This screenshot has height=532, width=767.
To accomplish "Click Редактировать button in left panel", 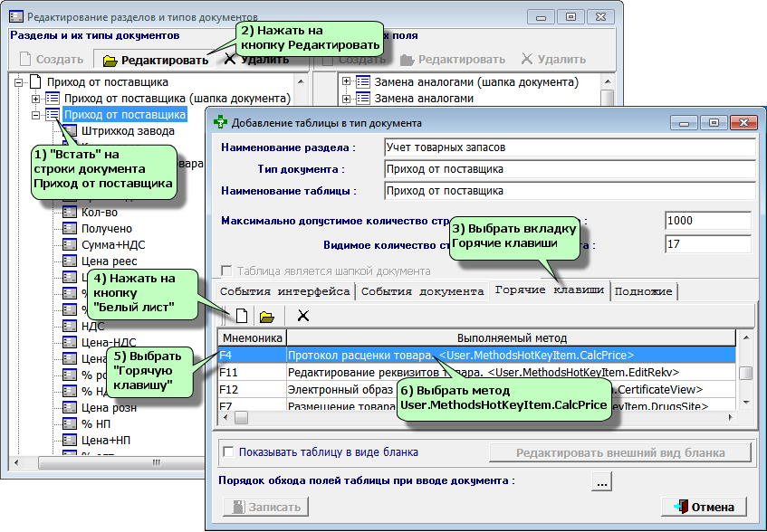I will point(156,60).
